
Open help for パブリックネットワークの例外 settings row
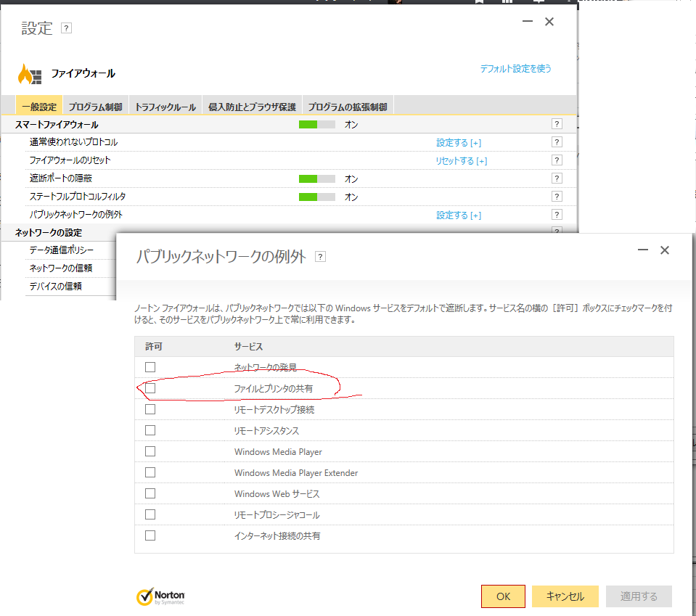[557, 215]
